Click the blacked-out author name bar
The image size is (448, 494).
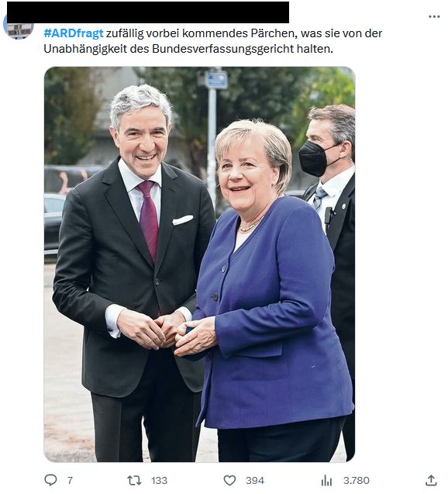148,12
